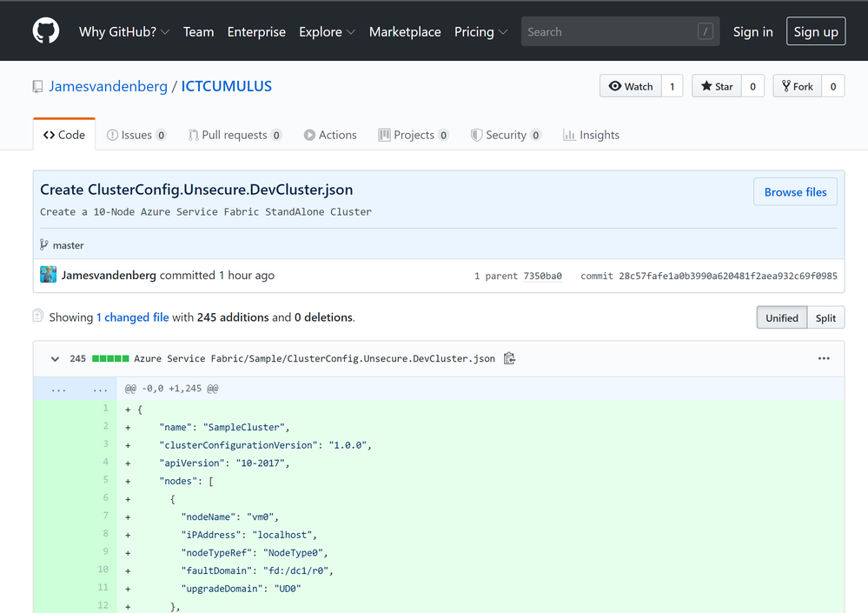Go to the Issues tab
Screen dimensions: 868x613
coord(136,135)
